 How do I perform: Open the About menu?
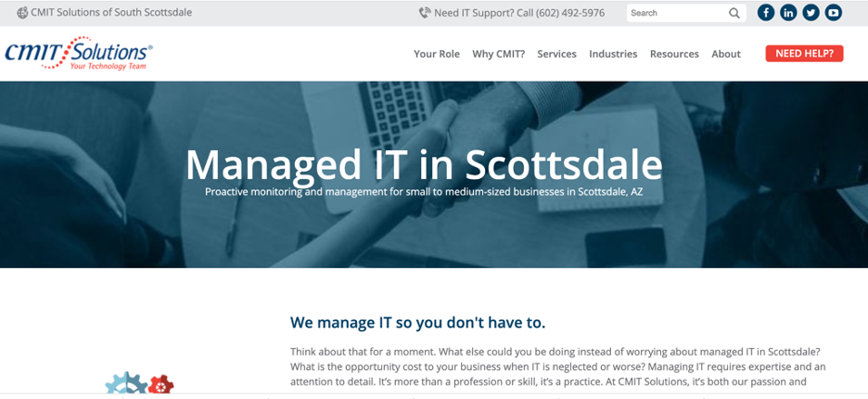coord(726,54)
